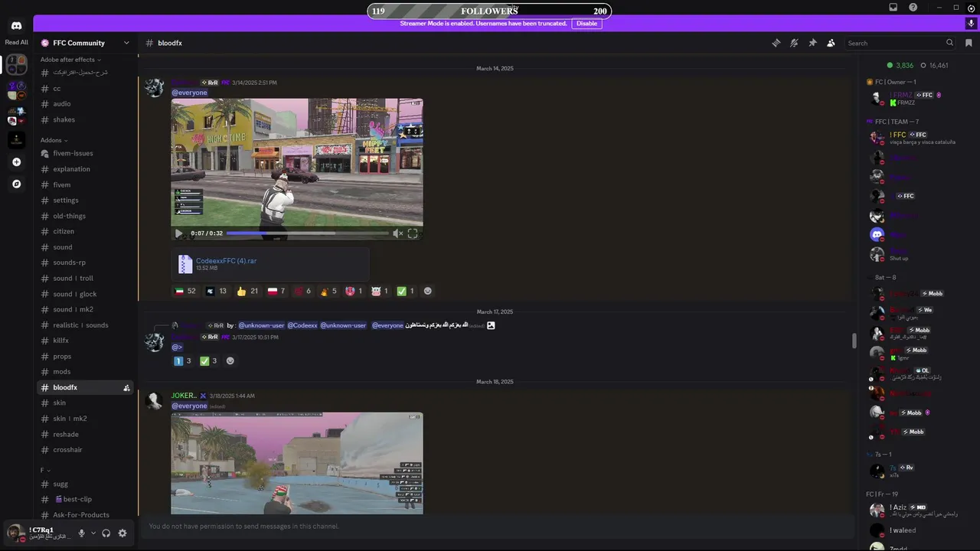Open User Settings gear icon

click(122, 533)
